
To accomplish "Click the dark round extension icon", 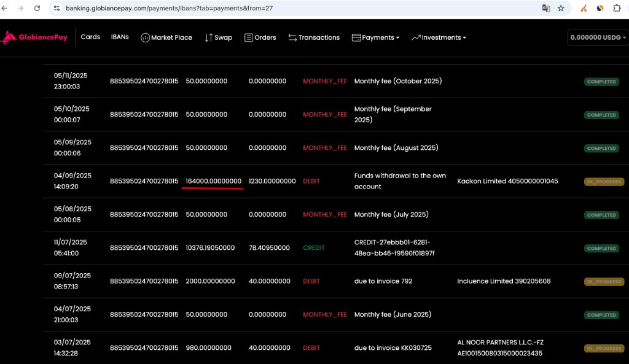I will coord(600,8).
